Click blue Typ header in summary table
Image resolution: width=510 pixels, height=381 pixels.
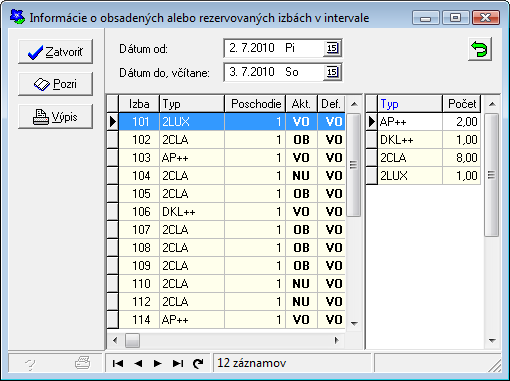[x=410, y=104]
